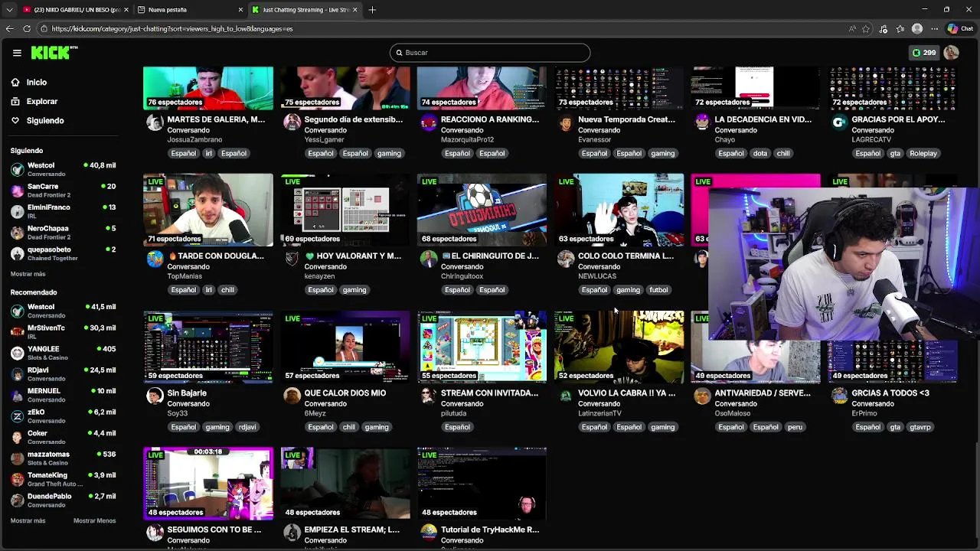980x551 pixels.
Task: Select the gtavrp tag under ErPrimo
Action: pos(920,427)
